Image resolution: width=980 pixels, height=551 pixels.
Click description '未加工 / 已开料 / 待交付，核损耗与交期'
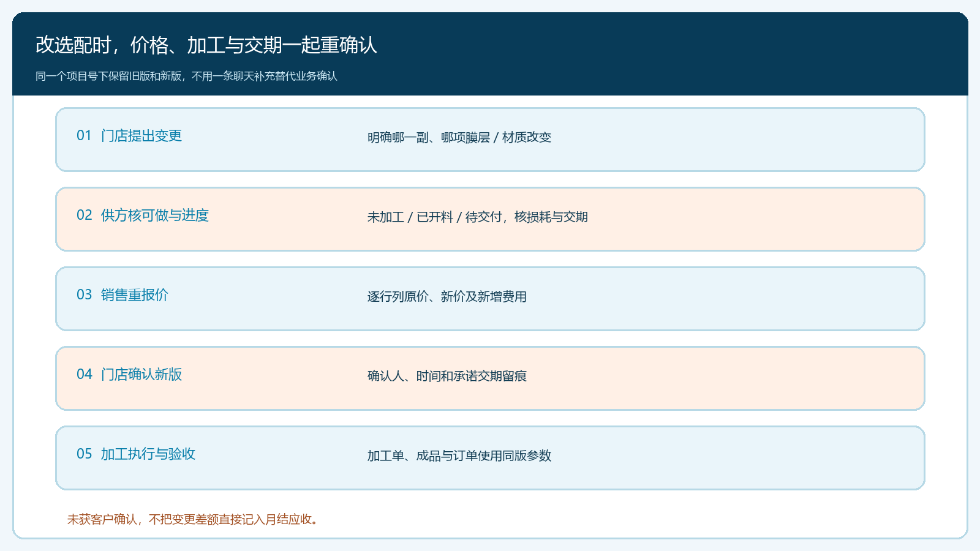click(x=478, y=217)
